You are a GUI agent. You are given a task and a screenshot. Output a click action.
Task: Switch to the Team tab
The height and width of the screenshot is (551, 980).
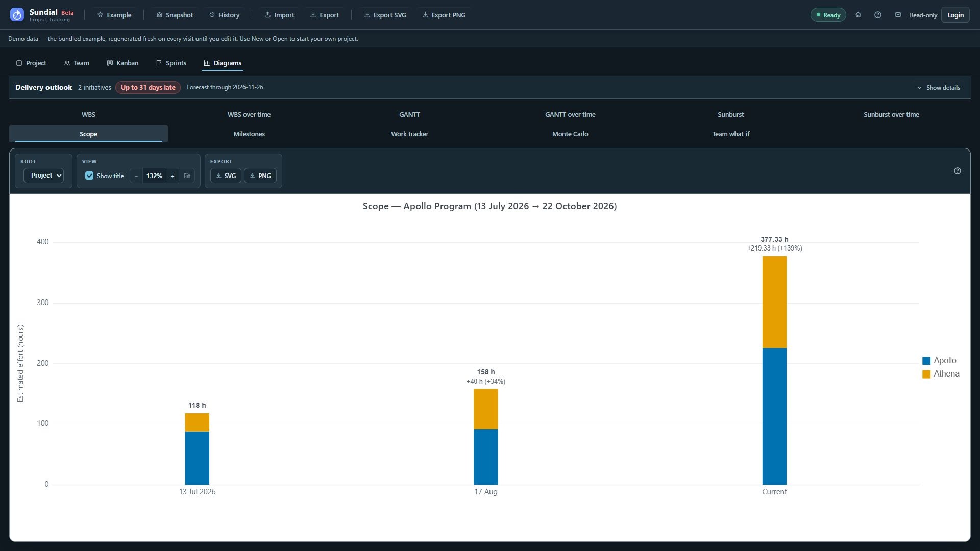point(77,63)
